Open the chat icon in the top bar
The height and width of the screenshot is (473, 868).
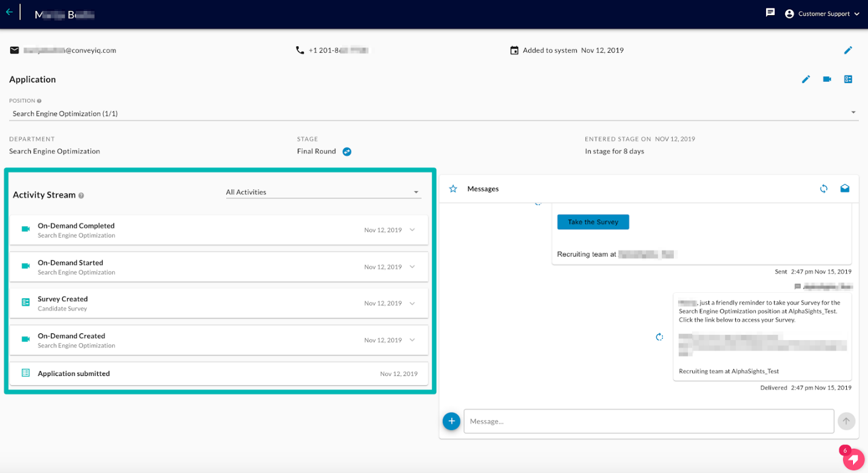[x=770, y=13]
